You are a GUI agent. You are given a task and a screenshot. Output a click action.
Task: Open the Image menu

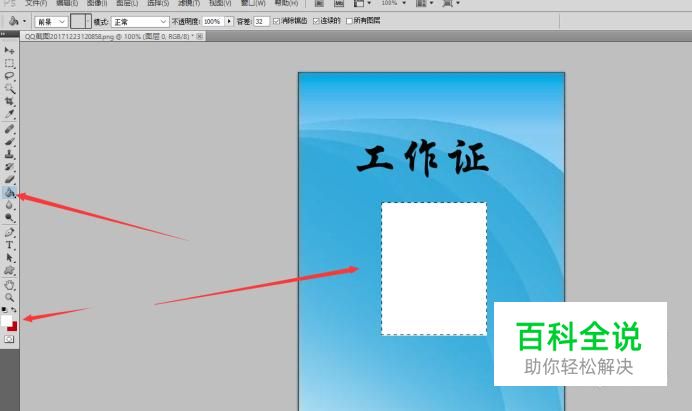(x=97, y=3)
